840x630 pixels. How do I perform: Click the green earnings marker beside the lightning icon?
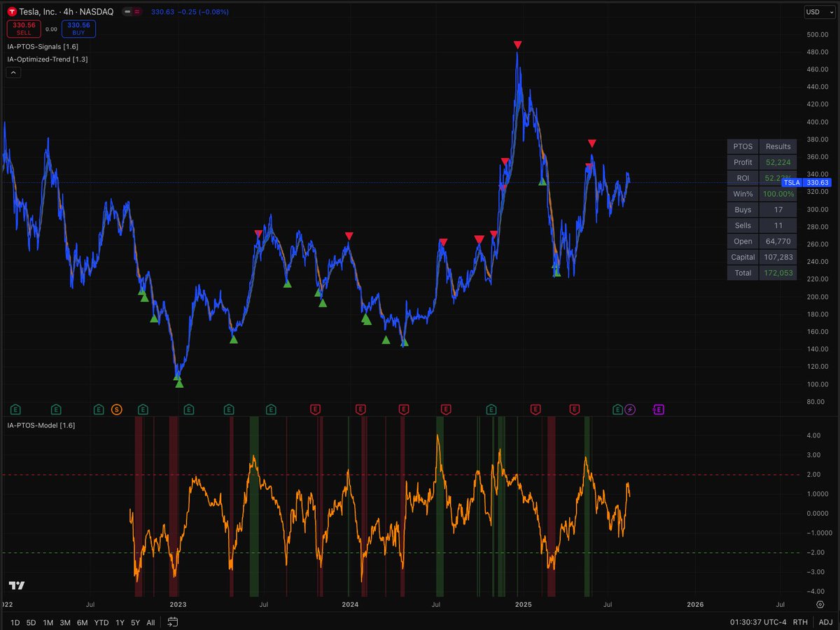click(x=617, y=409)
